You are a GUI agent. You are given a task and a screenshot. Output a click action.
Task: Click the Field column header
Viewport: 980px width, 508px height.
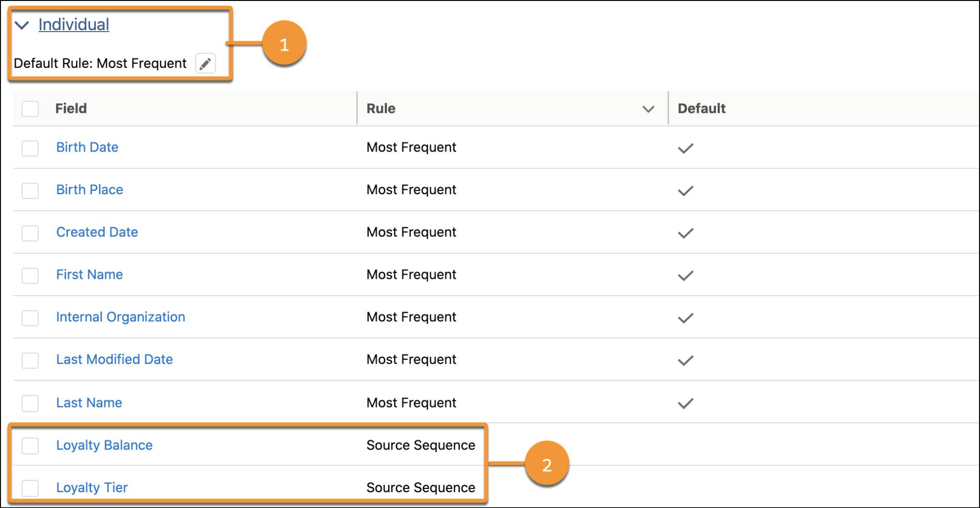71,109
